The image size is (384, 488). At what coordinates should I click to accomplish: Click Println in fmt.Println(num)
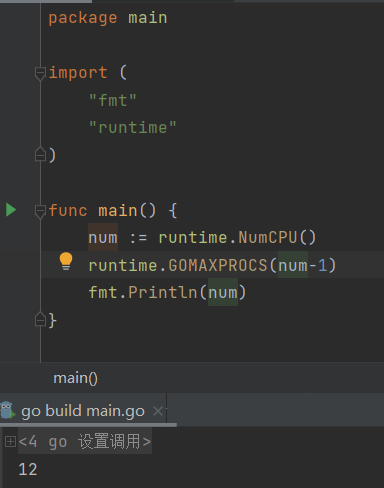163,292
